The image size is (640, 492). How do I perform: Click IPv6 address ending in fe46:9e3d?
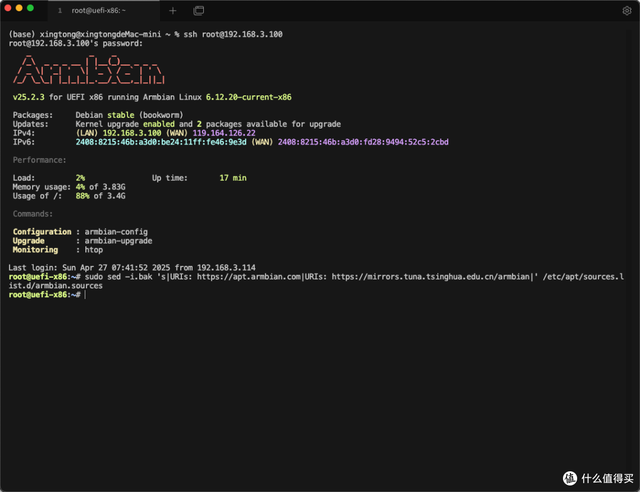tap(161, 142)
